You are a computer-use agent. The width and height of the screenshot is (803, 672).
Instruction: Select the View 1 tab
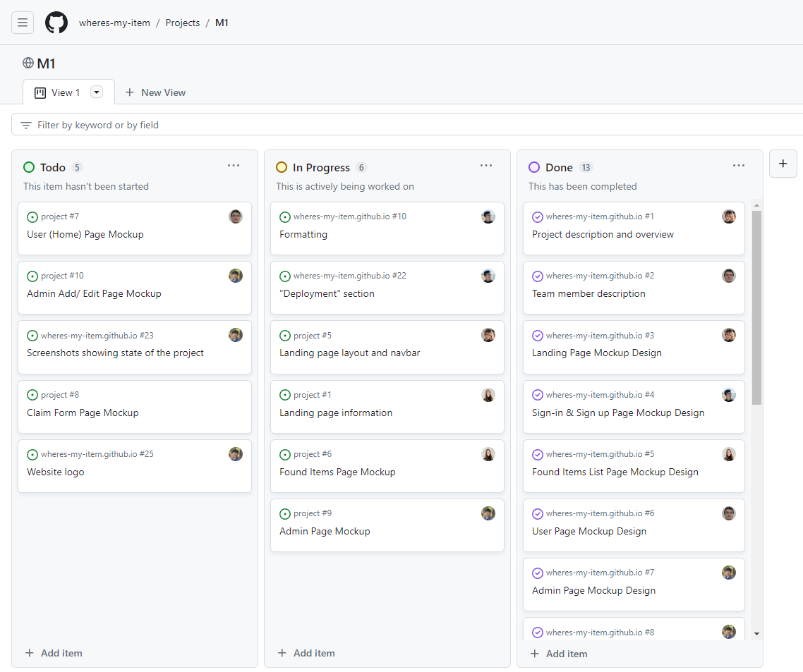[60, 92]
